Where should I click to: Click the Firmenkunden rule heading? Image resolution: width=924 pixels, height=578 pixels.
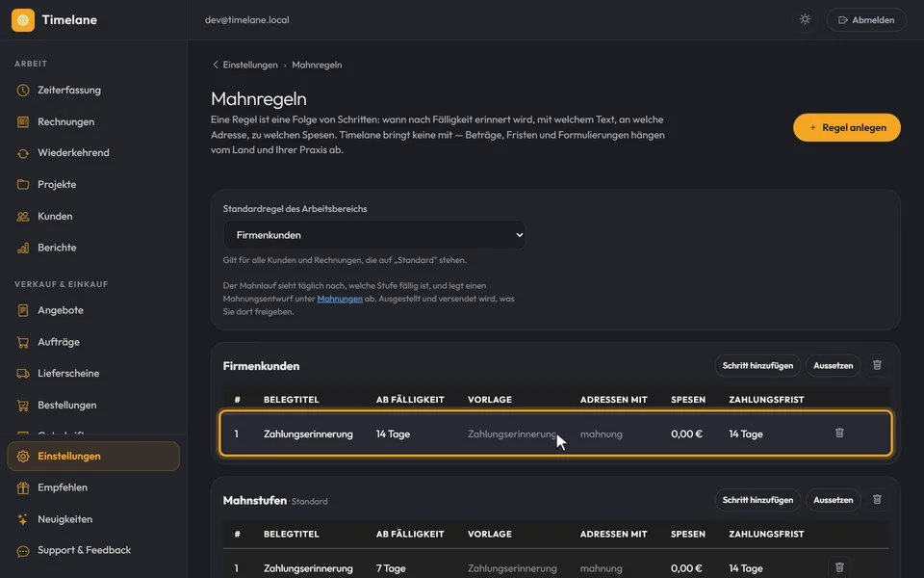point(261,366)
